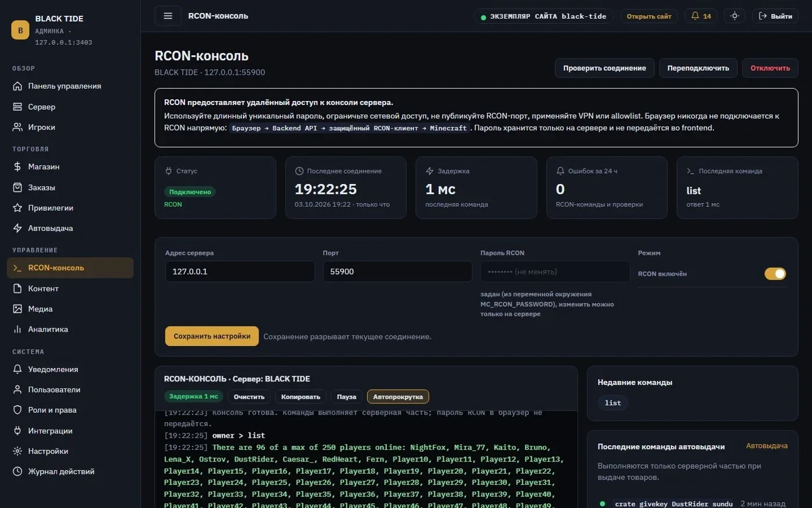Click the Пользователи person icon
This screenshot has width=812, height=508.
[x=17, y=390]
